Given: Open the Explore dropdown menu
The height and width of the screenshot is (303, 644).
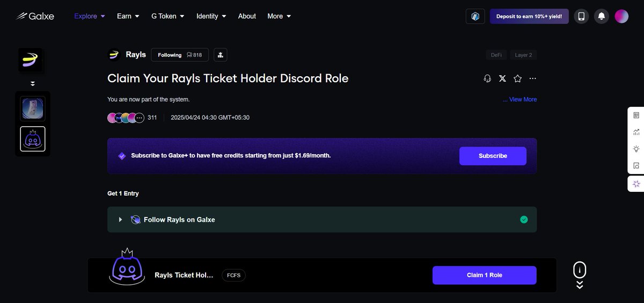Looking at the screenshot, I should pos(90,16).
